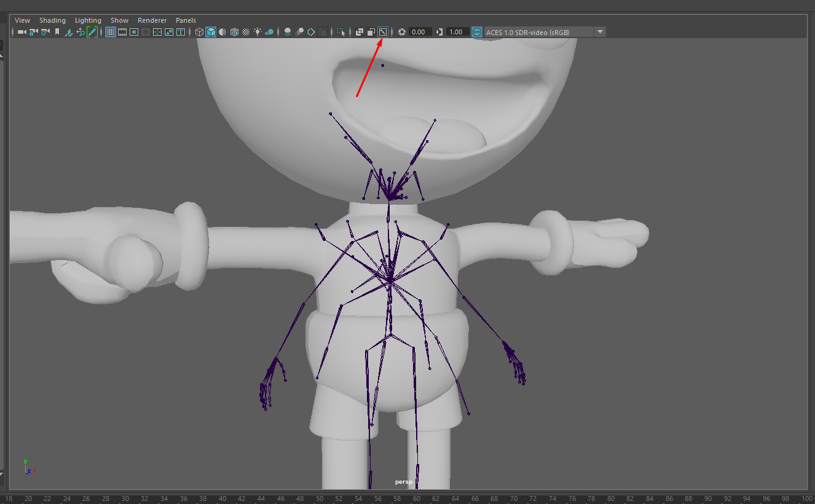Click frame 36 on time slider
The image size is (815, 504).
183,498
